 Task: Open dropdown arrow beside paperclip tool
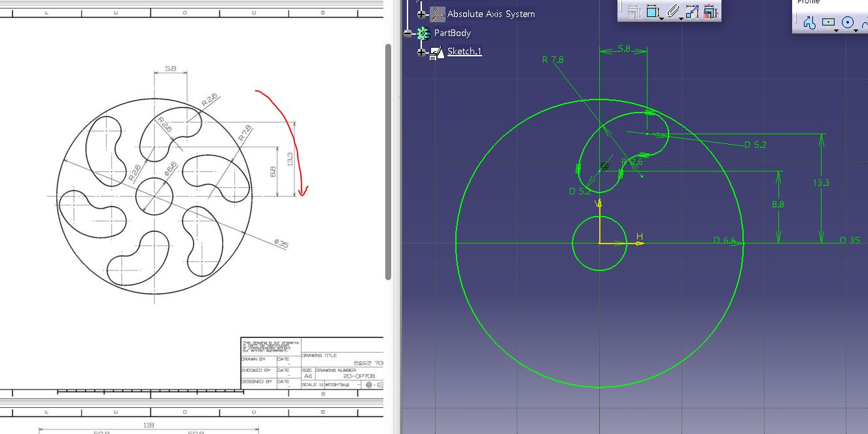682,18
